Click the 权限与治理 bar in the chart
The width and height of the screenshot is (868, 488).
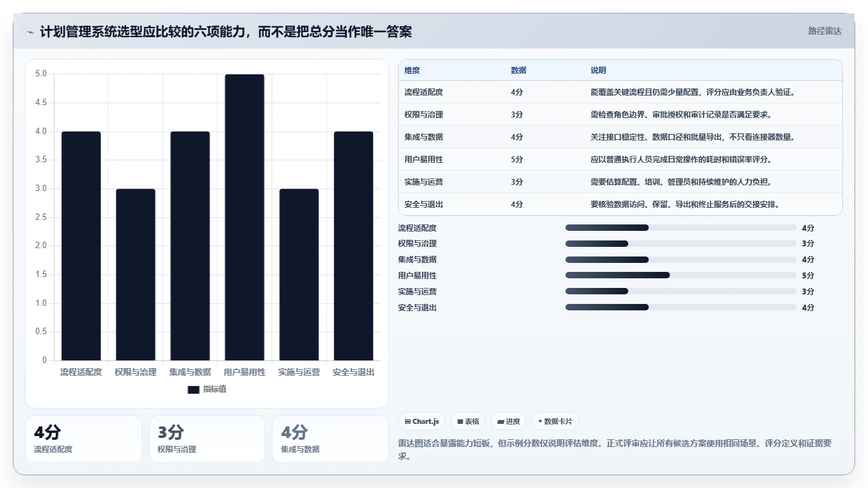click(135, 274)
